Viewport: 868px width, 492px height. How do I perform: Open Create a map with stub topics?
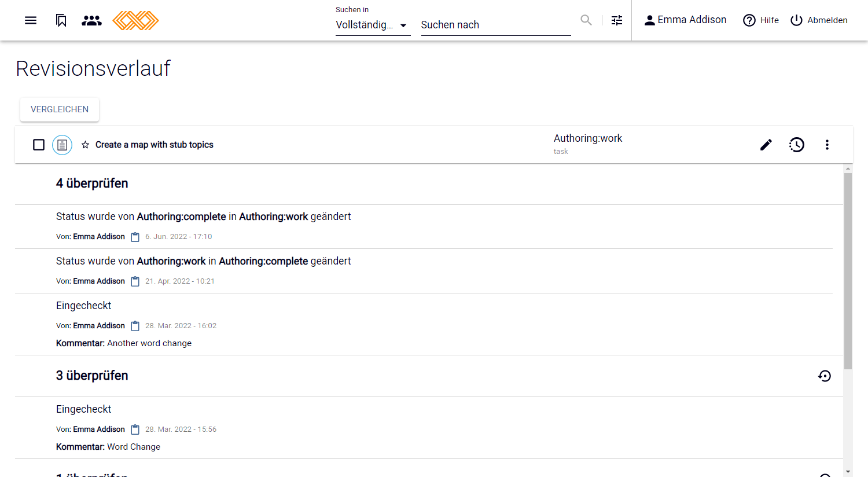[155, 145]
